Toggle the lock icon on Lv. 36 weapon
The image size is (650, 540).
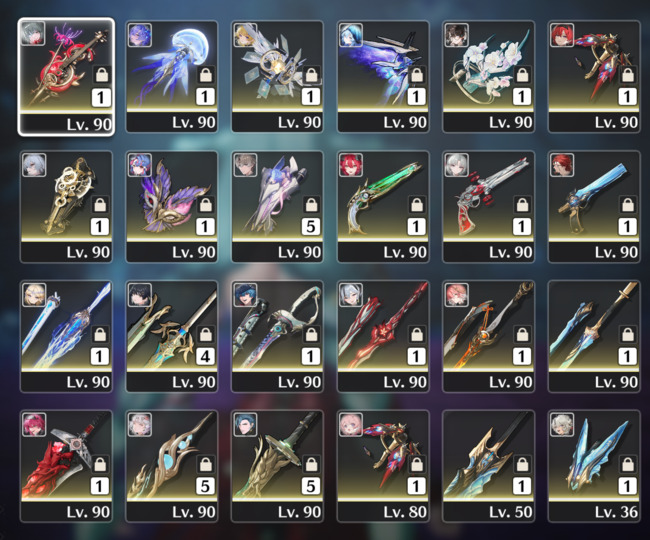point(628,465)
